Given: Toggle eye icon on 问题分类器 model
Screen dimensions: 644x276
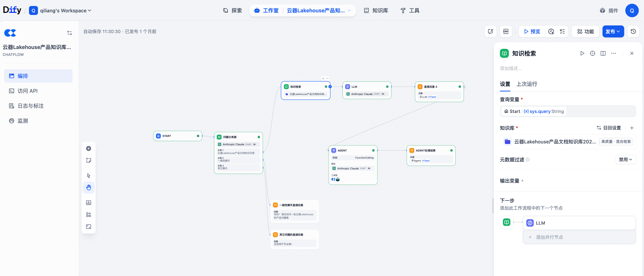Looking at the screenshot, I should 255,144.
